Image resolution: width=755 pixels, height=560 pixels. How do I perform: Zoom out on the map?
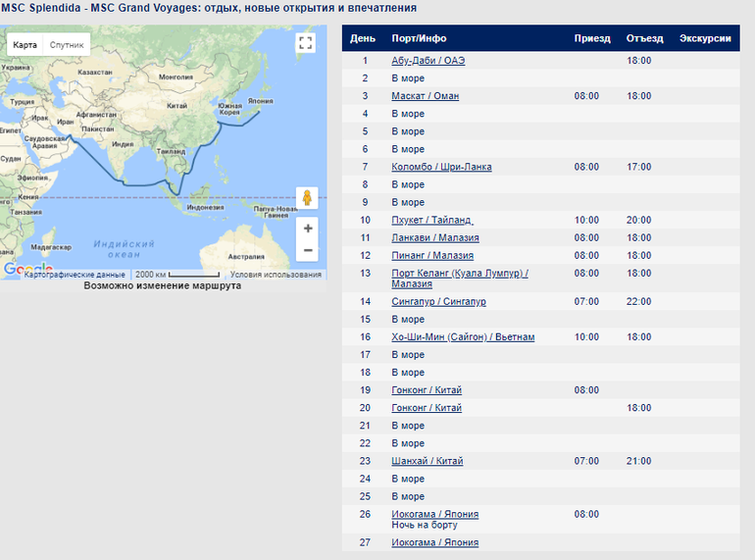pyautogui.click(x=308, y=251)
